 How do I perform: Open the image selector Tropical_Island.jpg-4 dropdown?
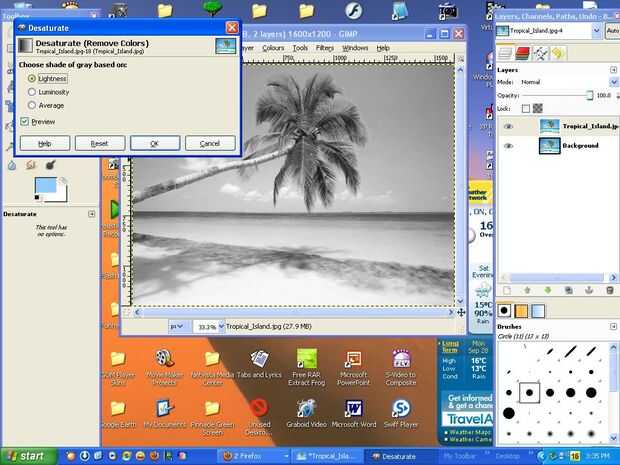pos(549,30)
